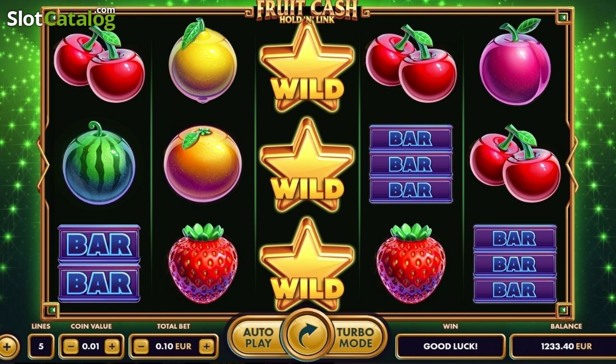This screenshot has height=364, width=616.
Task: Open Auto Play options
Action: (257, 337)
